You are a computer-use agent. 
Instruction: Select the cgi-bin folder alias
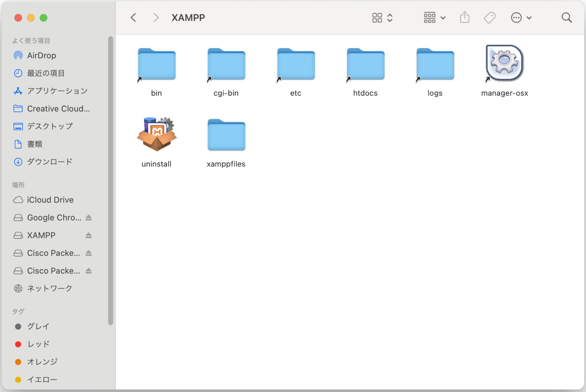coord(226,64)
